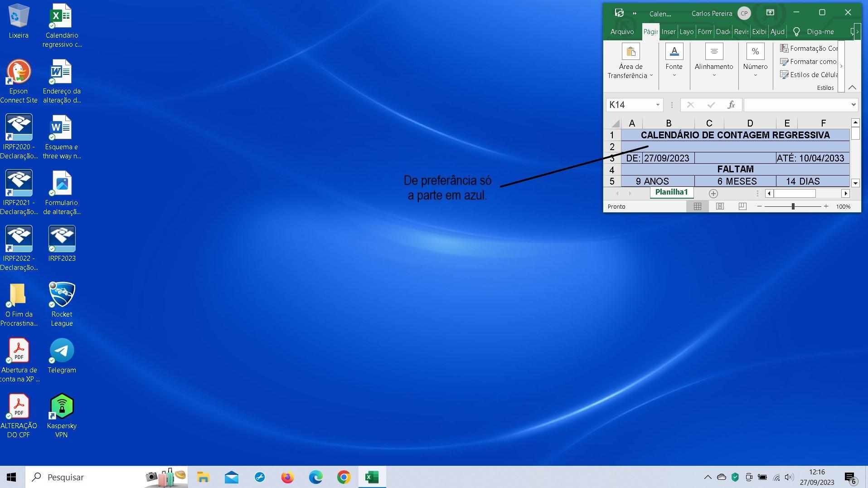Select the cell with date 27/09/2023

669,158
